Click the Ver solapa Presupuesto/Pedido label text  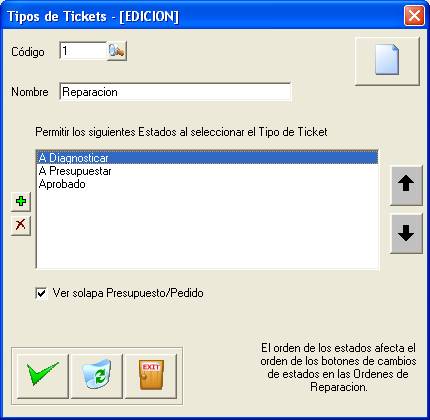coord(128,293)
